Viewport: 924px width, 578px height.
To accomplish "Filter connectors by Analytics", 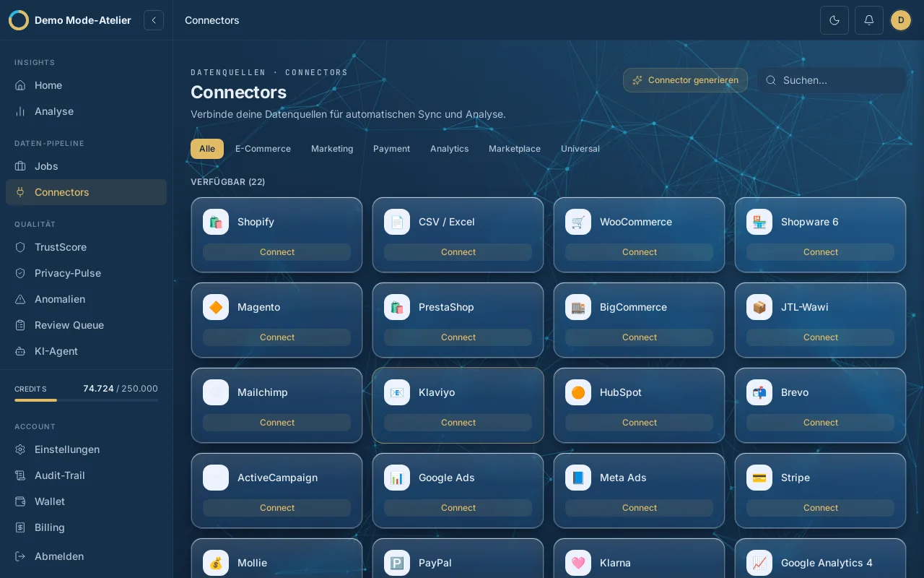I will (449, 149).
